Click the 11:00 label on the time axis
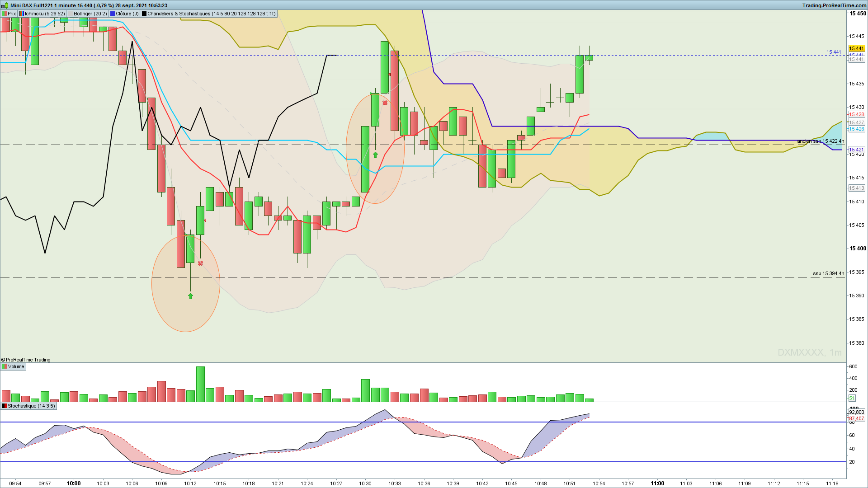Image resolution: width=868 pixels, height=488 pixels. [657, 483]
